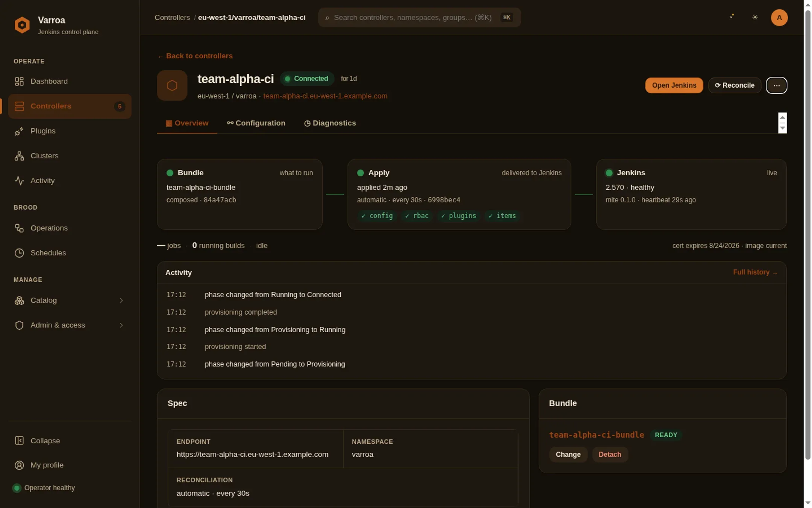Click the items applied chip
The height and width of the screenshot is (508, 812).
pos(502,216)
